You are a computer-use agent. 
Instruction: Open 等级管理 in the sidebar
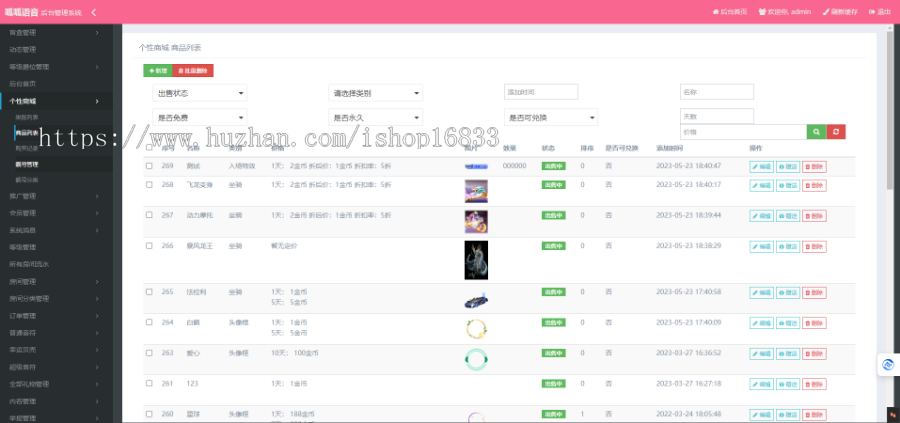pyautogui.click(x=55, y=247)
